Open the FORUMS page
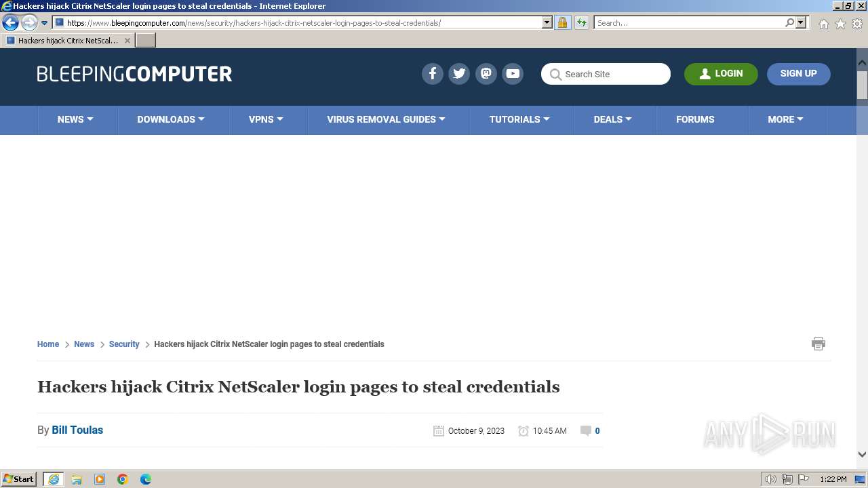Viewport: 868px width, 488px height. [x=695, y=119]
